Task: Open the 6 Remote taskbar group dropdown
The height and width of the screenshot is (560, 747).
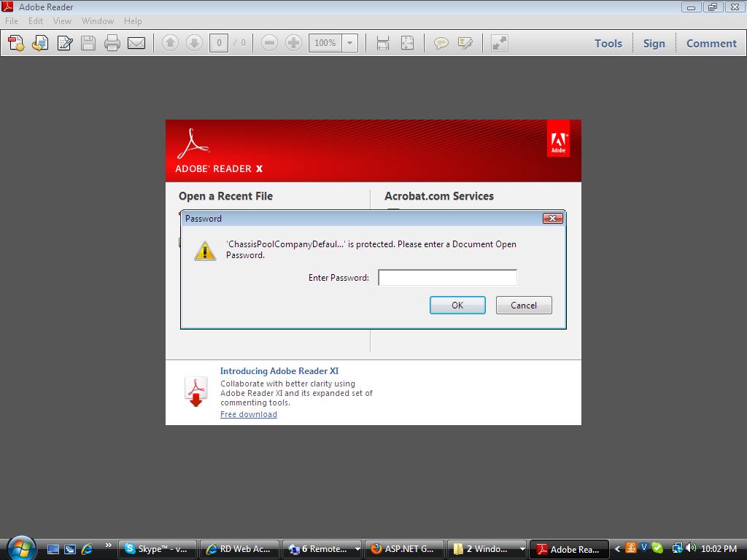Action: click(x=357, y=549)
